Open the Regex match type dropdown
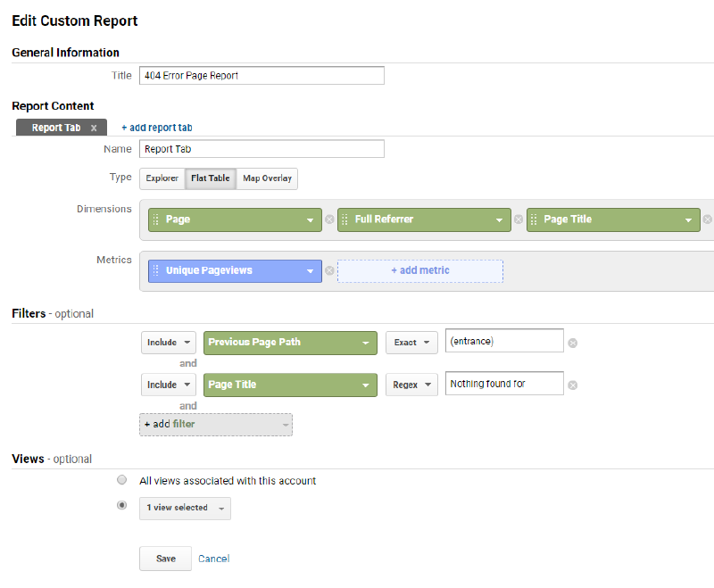Screen dimensions: 714x588 click(x=411, y=385)
